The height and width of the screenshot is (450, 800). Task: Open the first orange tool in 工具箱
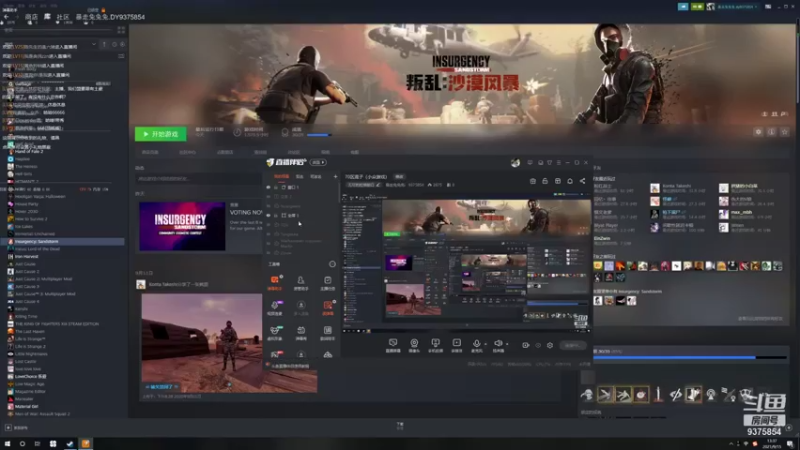tap(274, 282)
